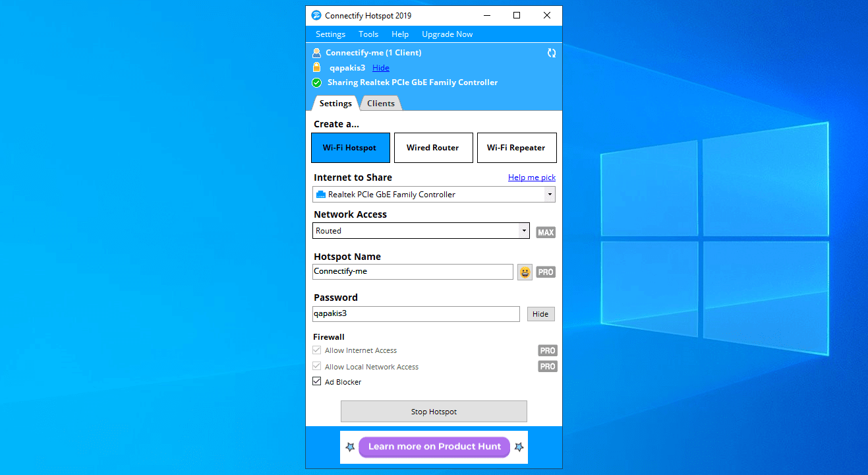Click the Stop Hotspot button
The image size is (868, 475).
434,412
